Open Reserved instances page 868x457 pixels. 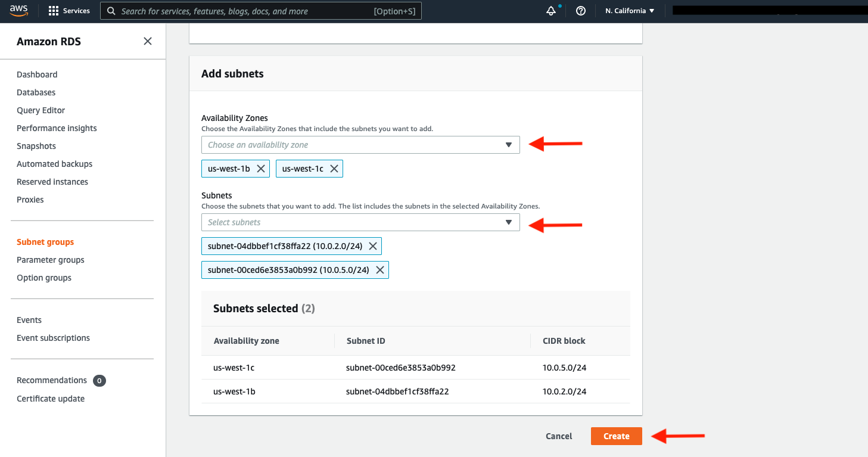pos(52,182)
